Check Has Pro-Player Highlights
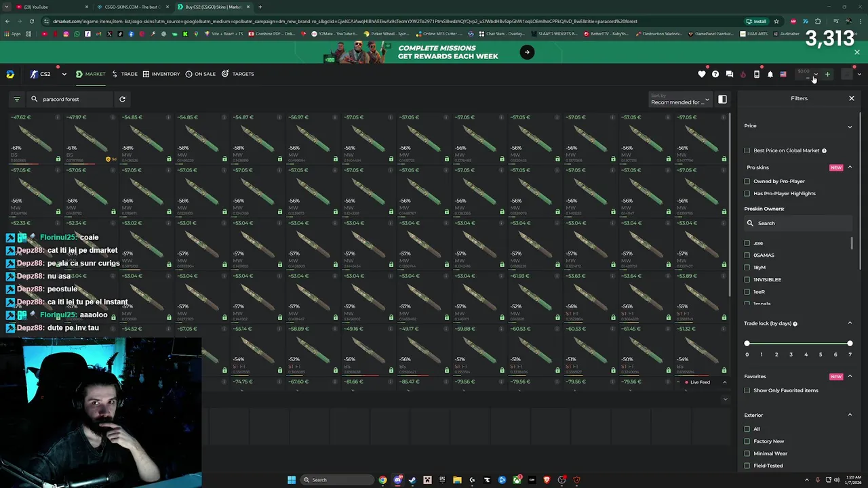Viewport: 868px width, 488px height. pos(747,193)
